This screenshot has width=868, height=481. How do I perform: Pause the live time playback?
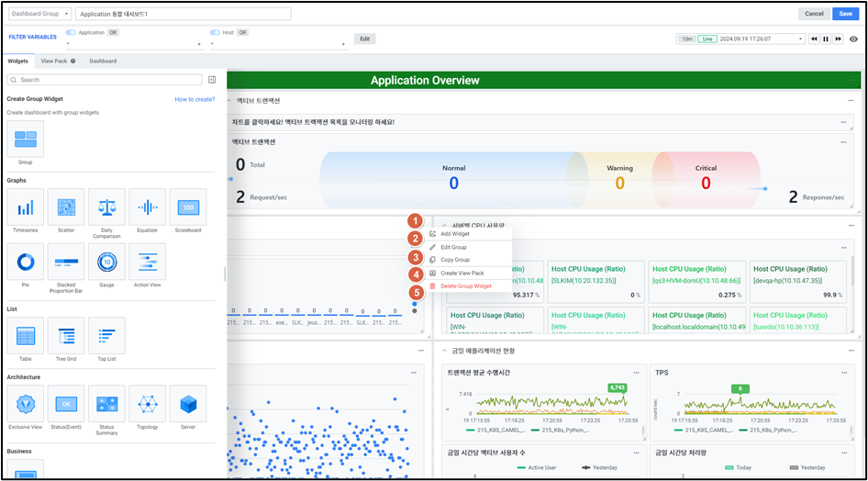pos(826,39)
